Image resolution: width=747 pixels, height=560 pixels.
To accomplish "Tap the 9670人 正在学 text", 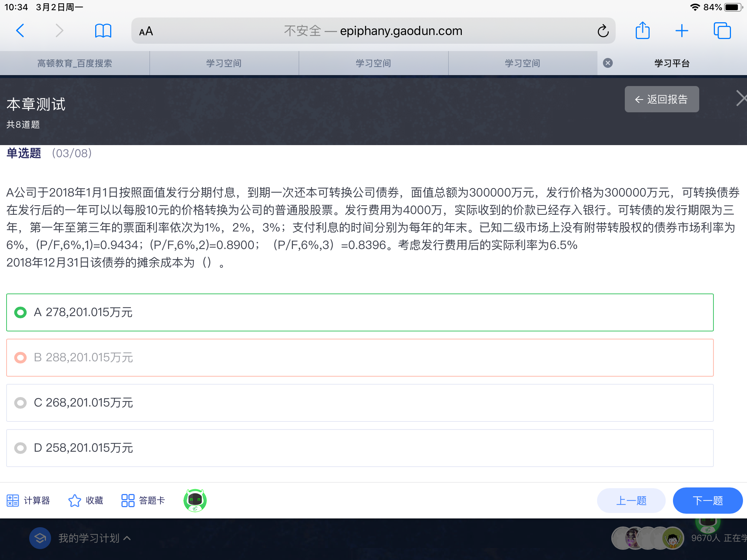I will tap(719, 538).
